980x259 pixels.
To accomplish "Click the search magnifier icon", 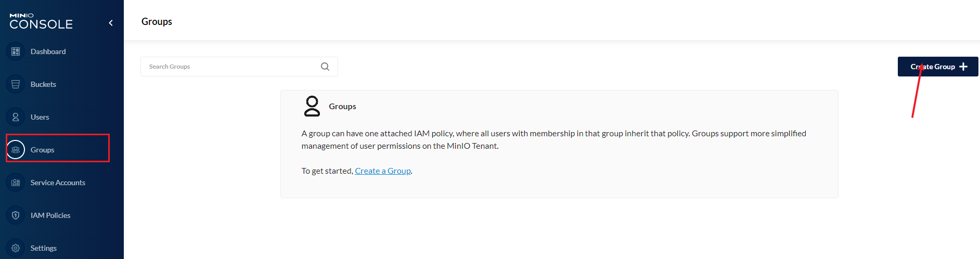I will tap(325, 67).
